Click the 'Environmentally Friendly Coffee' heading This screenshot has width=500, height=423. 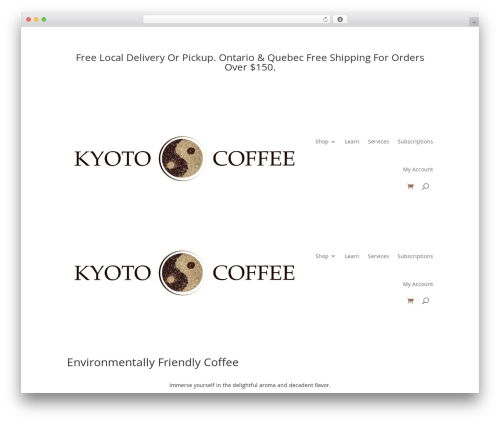tap(153, 362)
